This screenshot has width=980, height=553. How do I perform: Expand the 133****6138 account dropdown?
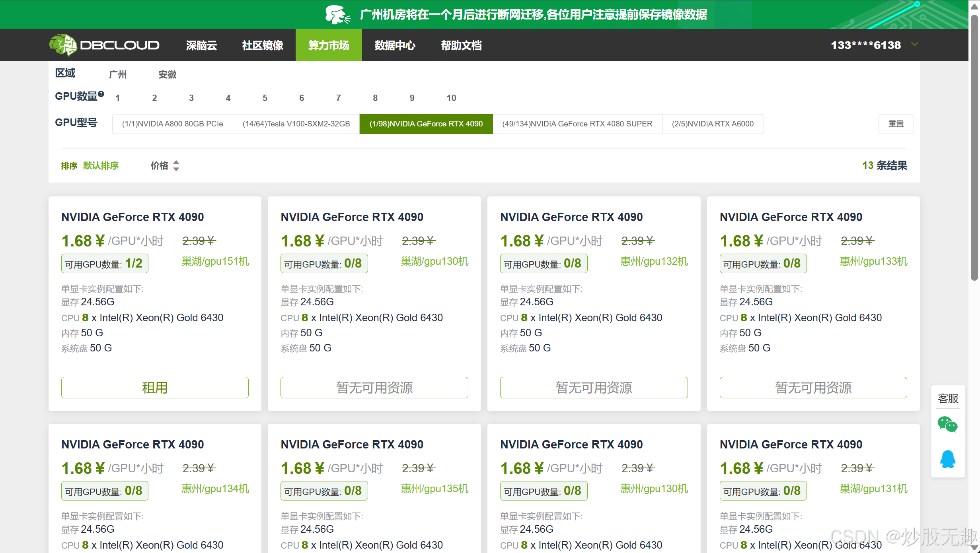(914, 45)
